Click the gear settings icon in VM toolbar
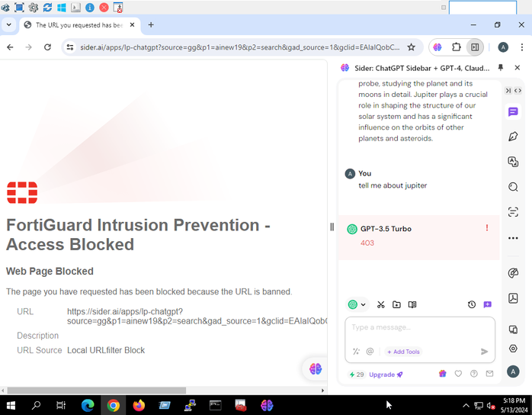The width and height of the screenshot is (532, 415). [34, 7]
